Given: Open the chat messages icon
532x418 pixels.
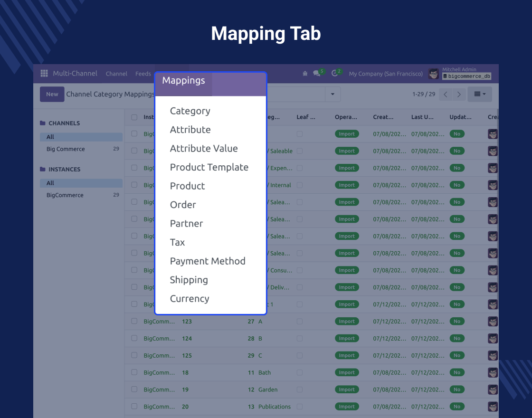Looking at the screenshot, I should point(316,73).
